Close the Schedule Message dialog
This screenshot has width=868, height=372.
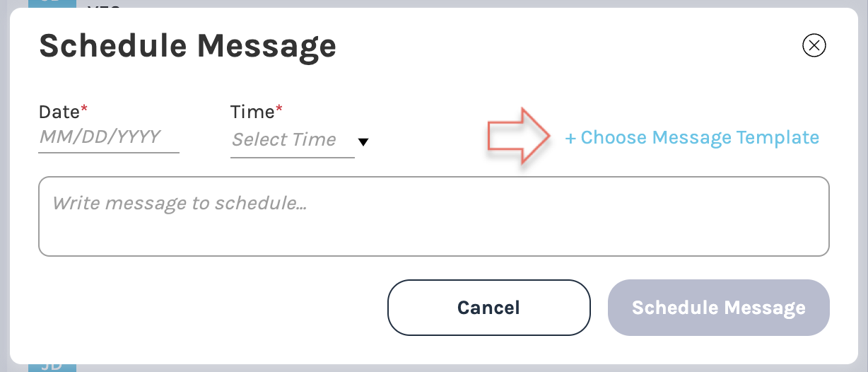tap(814, 46)
